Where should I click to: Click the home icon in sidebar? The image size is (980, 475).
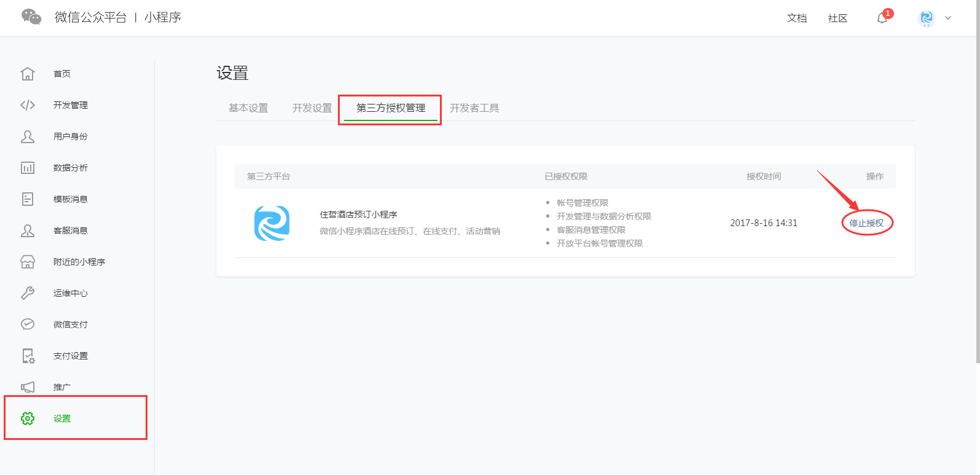click(28, 74)
